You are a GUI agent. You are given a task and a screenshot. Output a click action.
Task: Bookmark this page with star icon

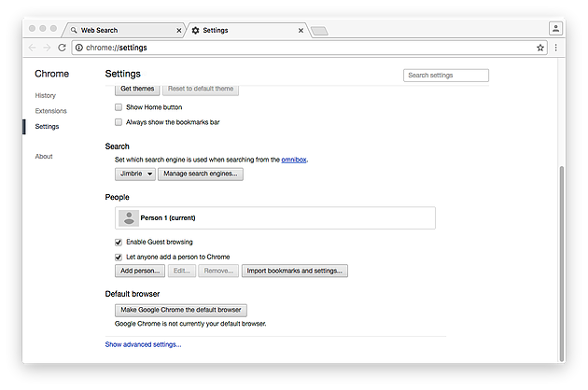tap(540, 48)
